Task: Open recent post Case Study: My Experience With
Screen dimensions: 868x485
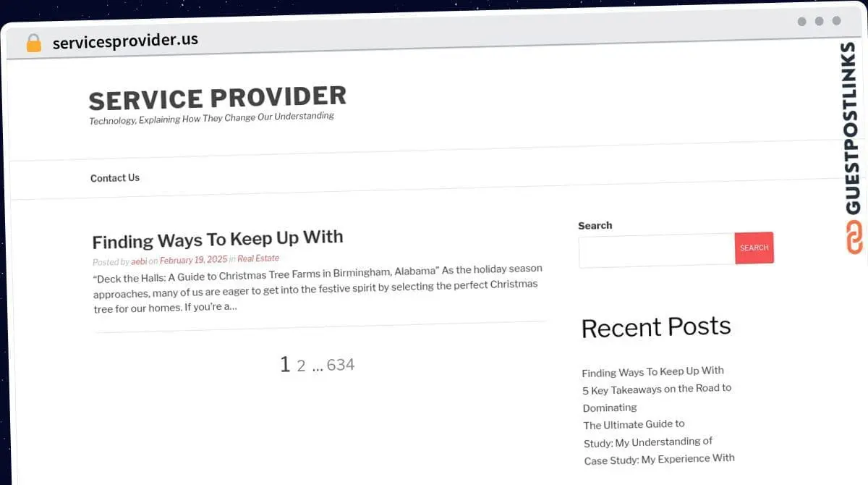Action: (x=660, y=459)
